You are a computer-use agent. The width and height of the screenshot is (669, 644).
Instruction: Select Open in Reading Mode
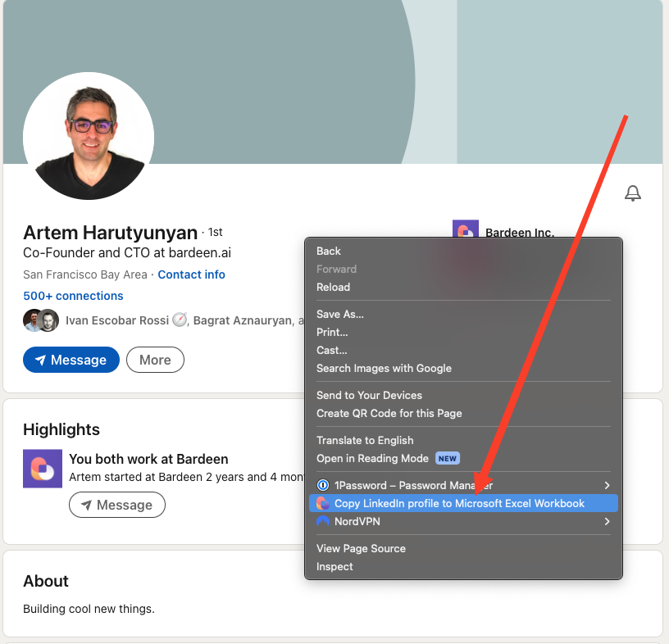[x=463, y=459]
